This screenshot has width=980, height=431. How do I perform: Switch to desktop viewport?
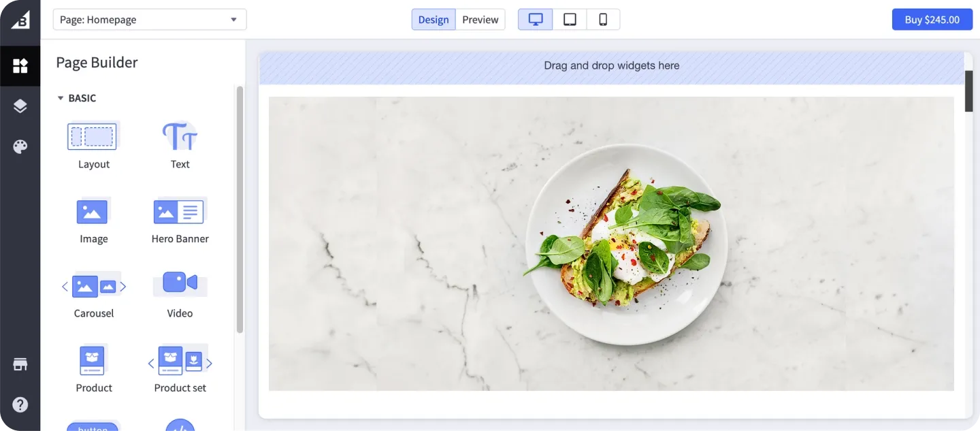click(x=536, y=20)
